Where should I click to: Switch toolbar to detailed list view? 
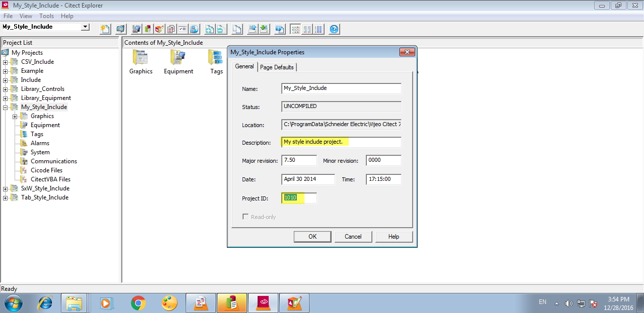tap(318, 29)
